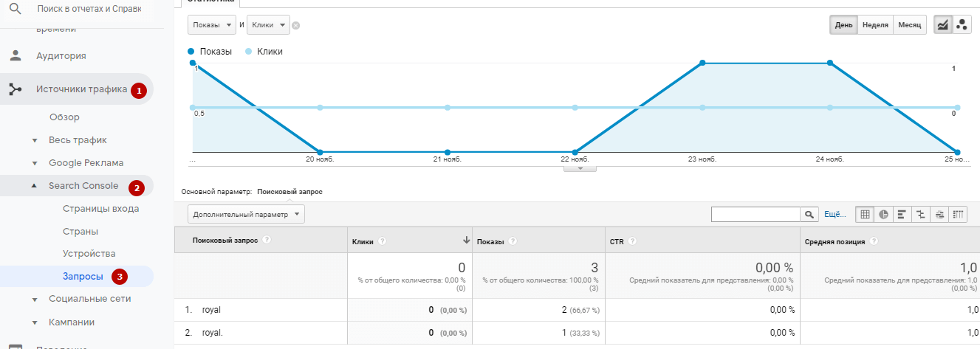The height and width of the screenshot is (349, 980).
Task: Select the term cloud view icon
Action: pyautogui.click(x=939, y=214)
